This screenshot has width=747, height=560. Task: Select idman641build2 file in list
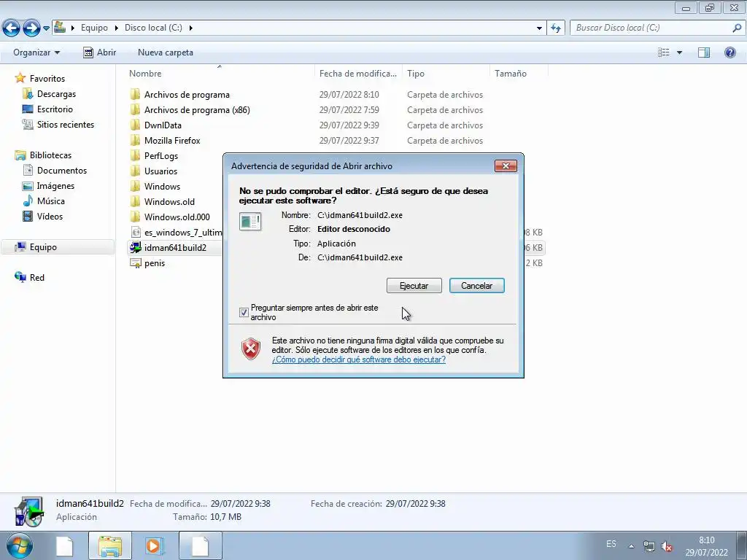tap(175, 247)
